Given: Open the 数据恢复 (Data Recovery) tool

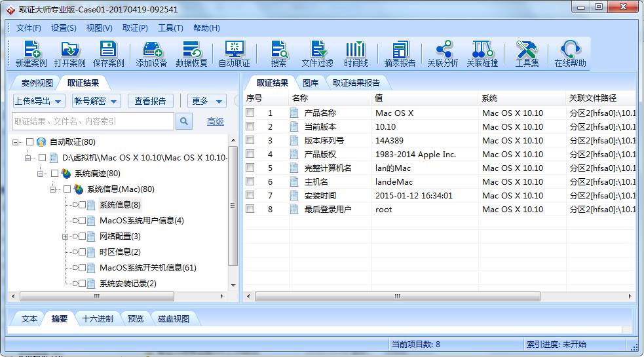Looking at the screenshot, I should [x=191, y=53].
